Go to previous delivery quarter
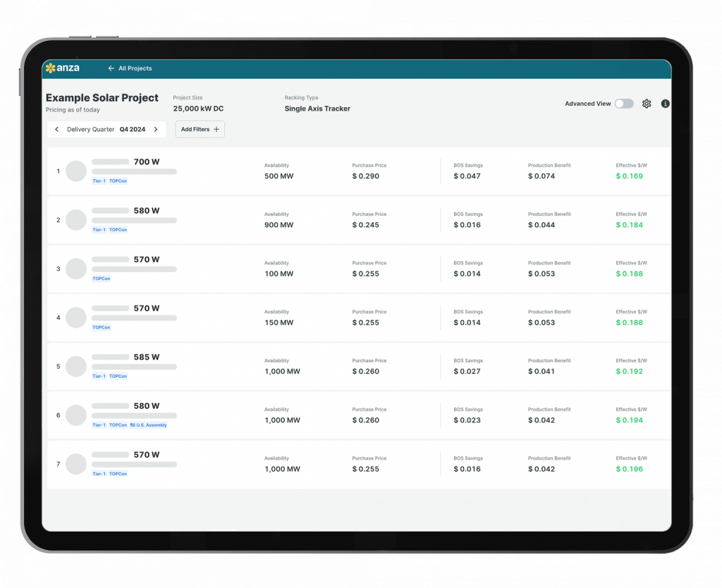Viewport: 722px width, 588px height. (57, 130)
